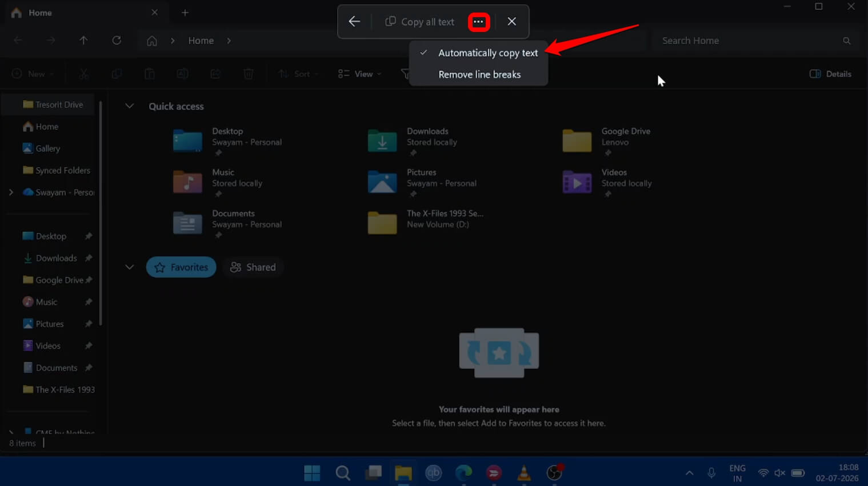Image resolution: width=868 pixels, height=486 pixels.
Task: Expand Swayam - Personal sidebar node
Action: click(11, 192)
